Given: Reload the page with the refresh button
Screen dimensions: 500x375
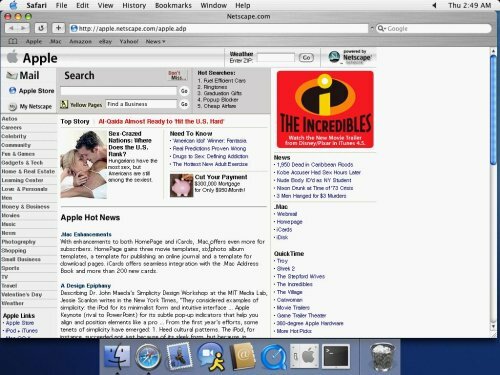Looking at the screenshot, I should [41, 28].
